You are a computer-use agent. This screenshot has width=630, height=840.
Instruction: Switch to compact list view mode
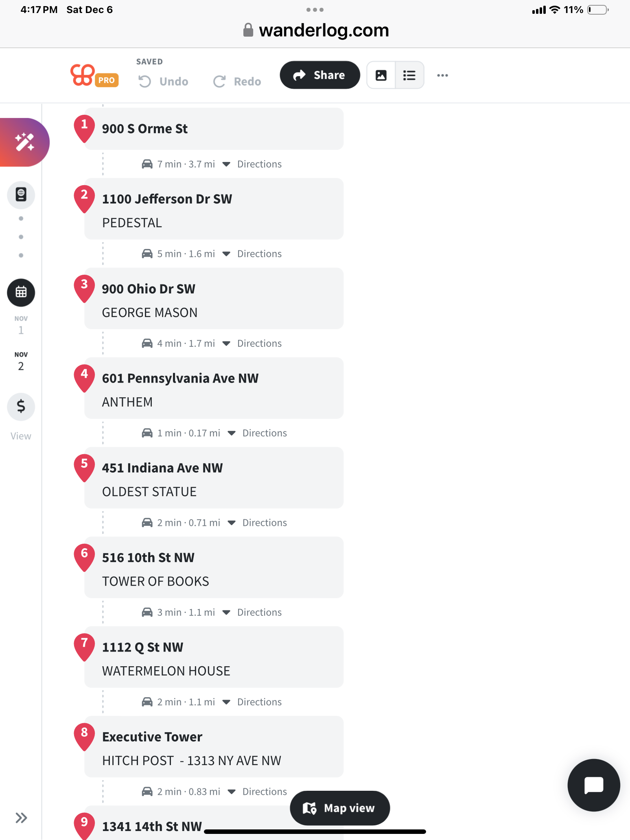click(x=409, y=75)
